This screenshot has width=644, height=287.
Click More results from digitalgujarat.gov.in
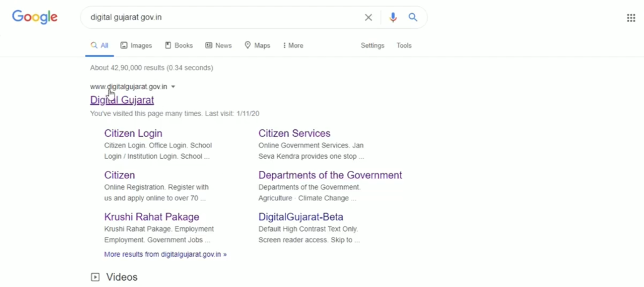[165, 254]
